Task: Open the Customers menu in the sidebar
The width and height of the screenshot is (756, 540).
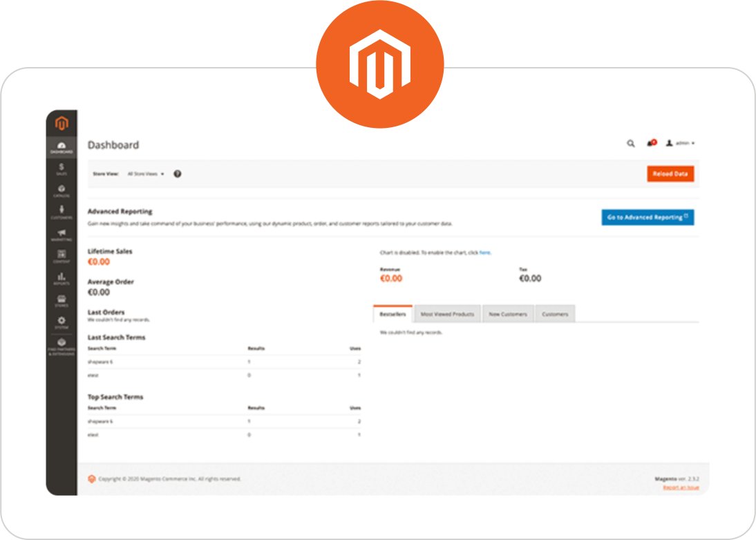Action: pyautogui.click(x=62, y=213)
